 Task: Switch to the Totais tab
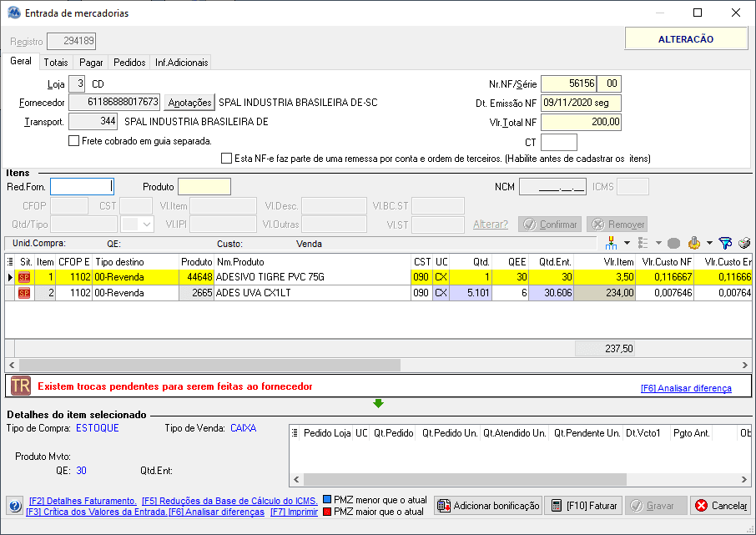pos(56,62)
